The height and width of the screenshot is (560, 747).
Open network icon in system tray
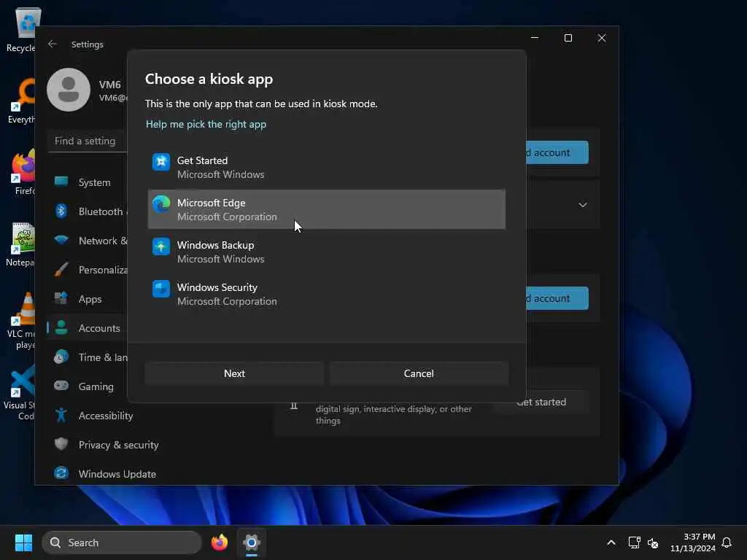click(634, 542)
